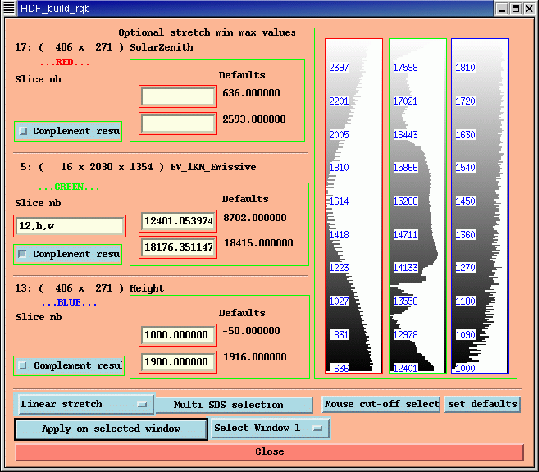Click Apply on selected window button

coord(111,429)
